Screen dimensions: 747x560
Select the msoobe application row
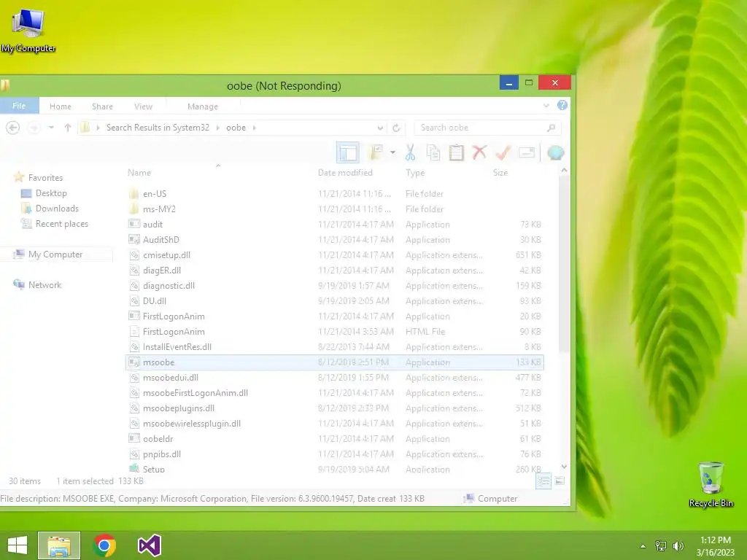coord(334,362)
